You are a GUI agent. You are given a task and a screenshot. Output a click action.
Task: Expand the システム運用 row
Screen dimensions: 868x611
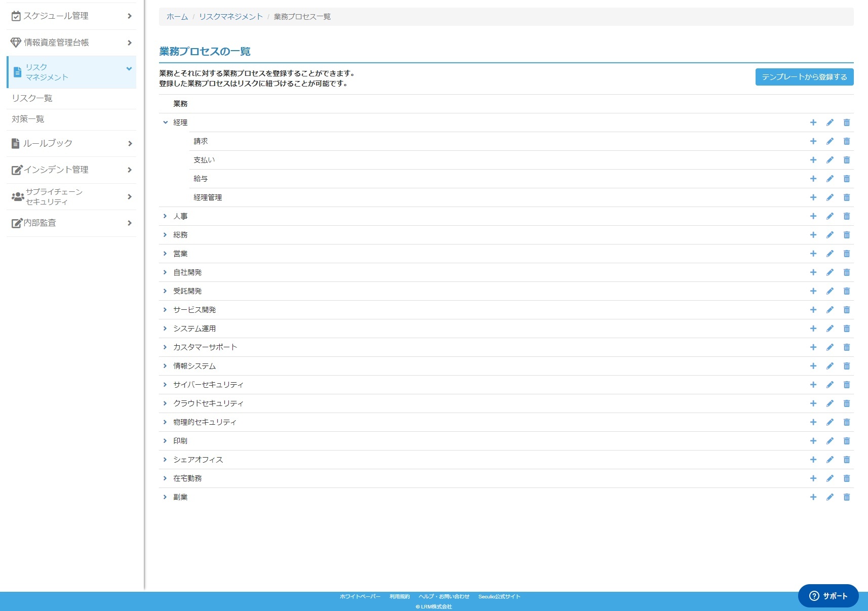click(165, 329)
